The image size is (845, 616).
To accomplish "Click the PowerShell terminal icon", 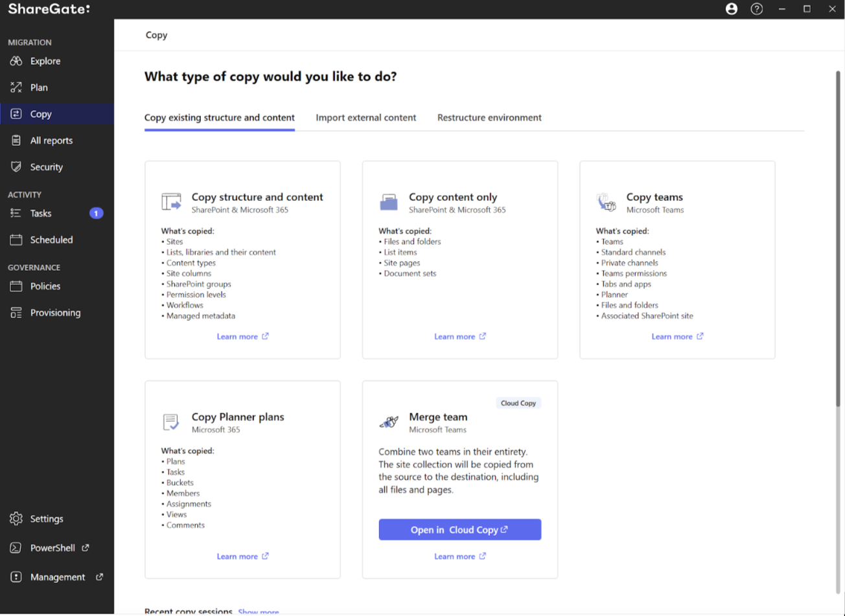I will (x=16, y=548).
